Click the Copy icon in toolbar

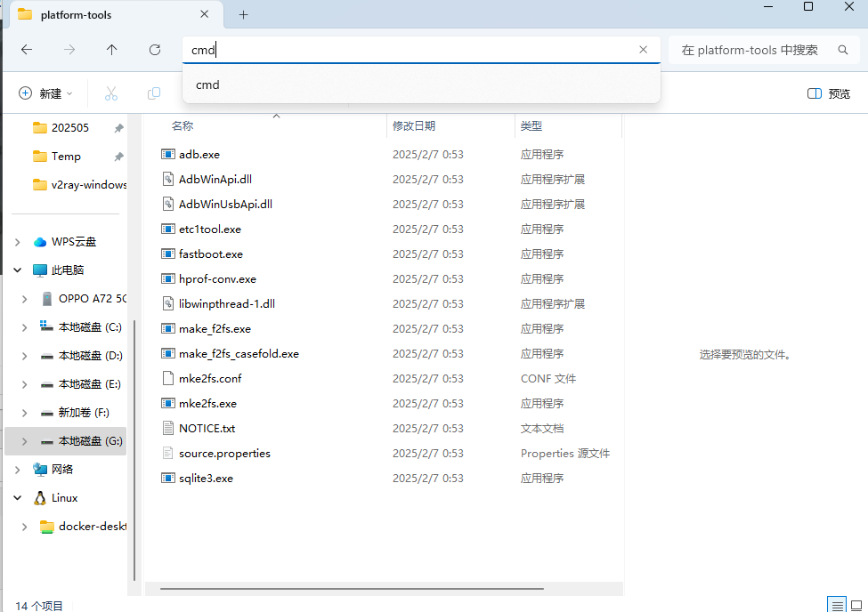pyautogui.click(x=154, y=93)
